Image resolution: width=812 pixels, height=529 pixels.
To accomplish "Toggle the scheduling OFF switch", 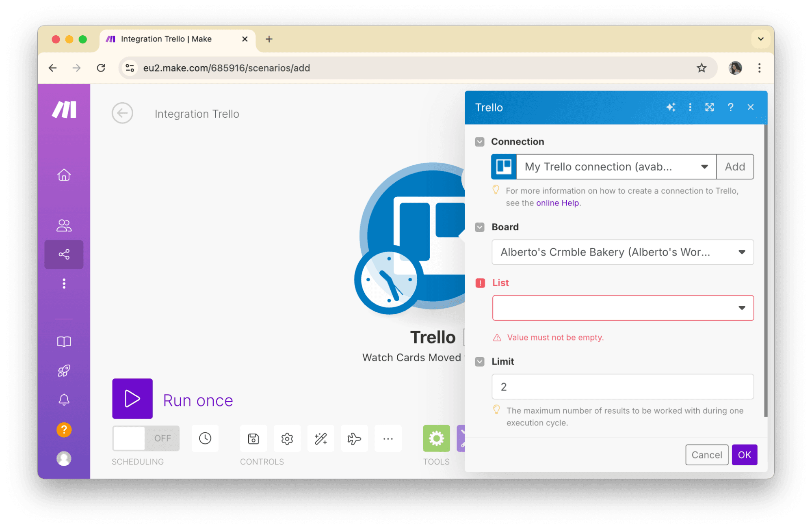I will (146, 438).
